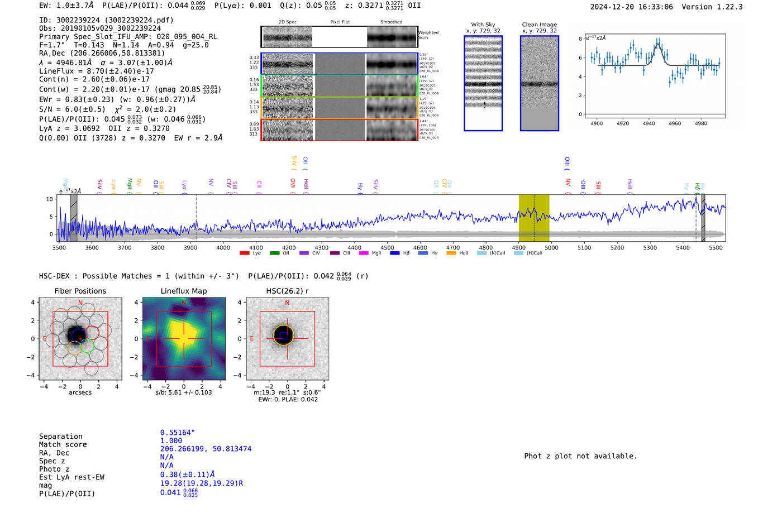Select the green-bordered 2D spectrum fiber row
Viewport: 782px width, 532px height.
(x=339, y=86)
